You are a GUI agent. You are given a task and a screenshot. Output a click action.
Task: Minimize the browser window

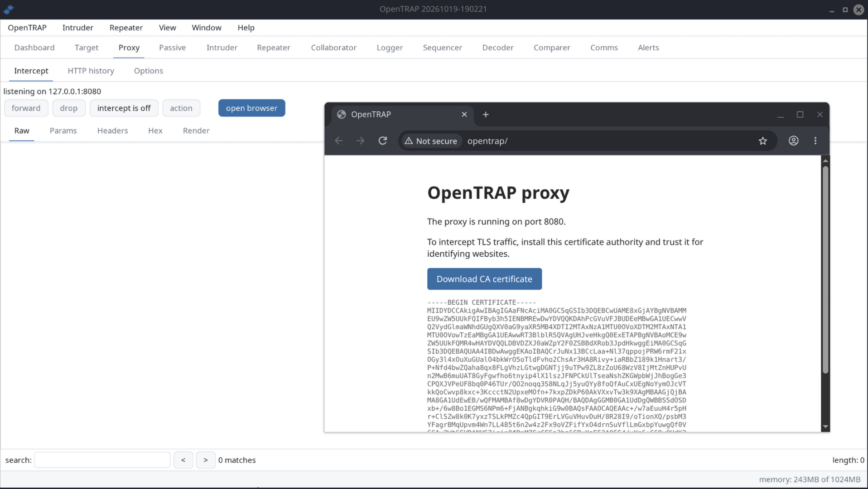781,115
